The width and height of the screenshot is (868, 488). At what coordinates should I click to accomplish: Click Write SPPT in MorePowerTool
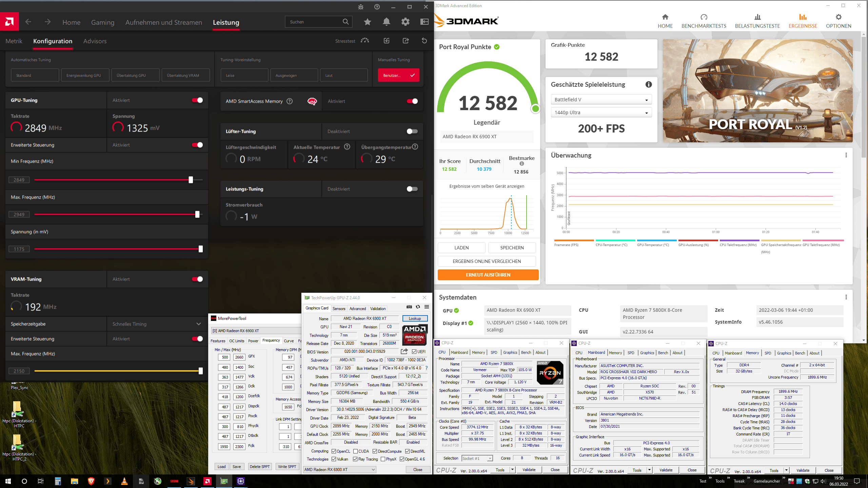pos(287,466)
